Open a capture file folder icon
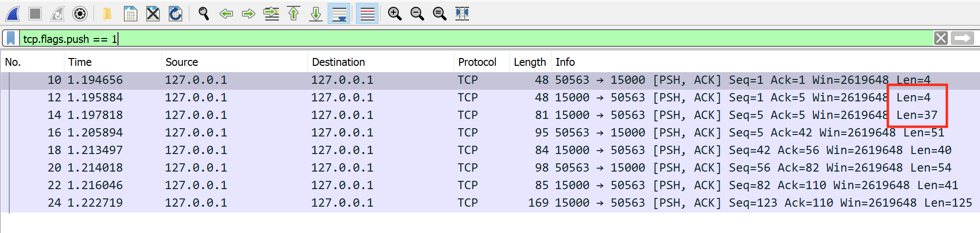 pos(107,14)
